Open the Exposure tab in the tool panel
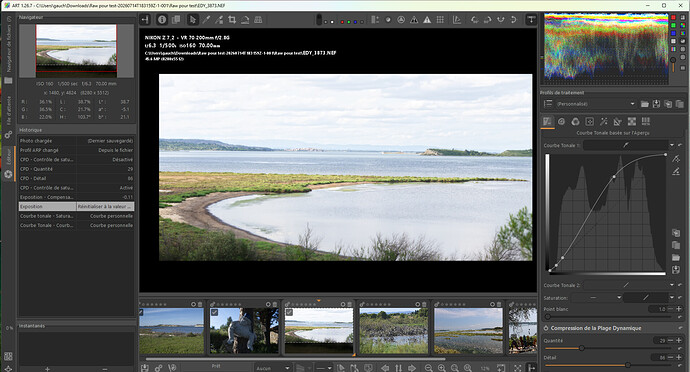The image size is (690, 372). pos(547,122)
